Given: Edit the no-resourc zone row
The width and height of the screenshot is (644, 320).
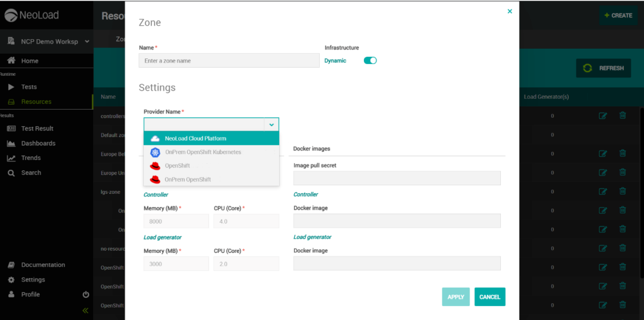Looking at the screenshot, I should [x=603, y=248].
